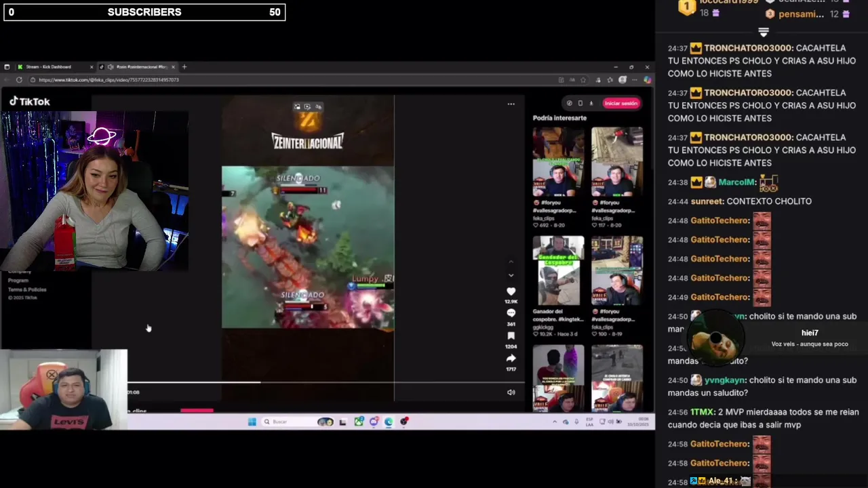The width and height of the screenshot is (868, 488).
Task: Open taskbar volume settings
Action: (x=610, y=422)
